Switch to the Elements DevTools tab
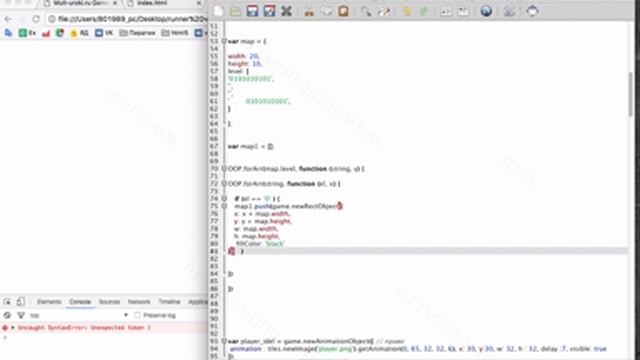The width and height of the screenshot is (640, 360). pyautogui.click(x=49, y=302)
